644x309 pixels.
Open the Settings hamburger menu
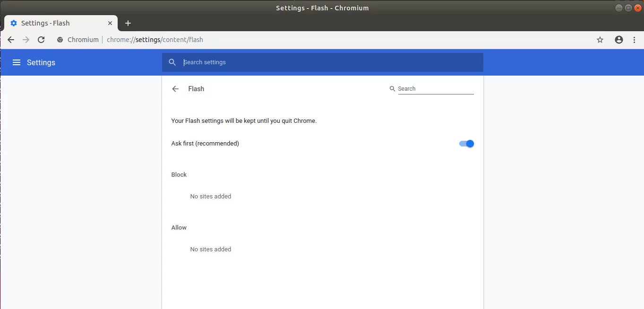pyautogui.click(x=17, y=62)
